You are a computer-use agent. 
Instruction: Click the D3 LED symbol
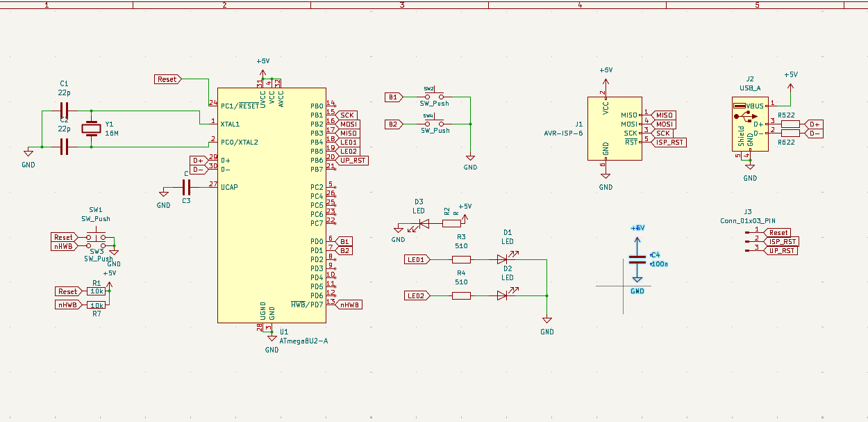click(423, 223)
